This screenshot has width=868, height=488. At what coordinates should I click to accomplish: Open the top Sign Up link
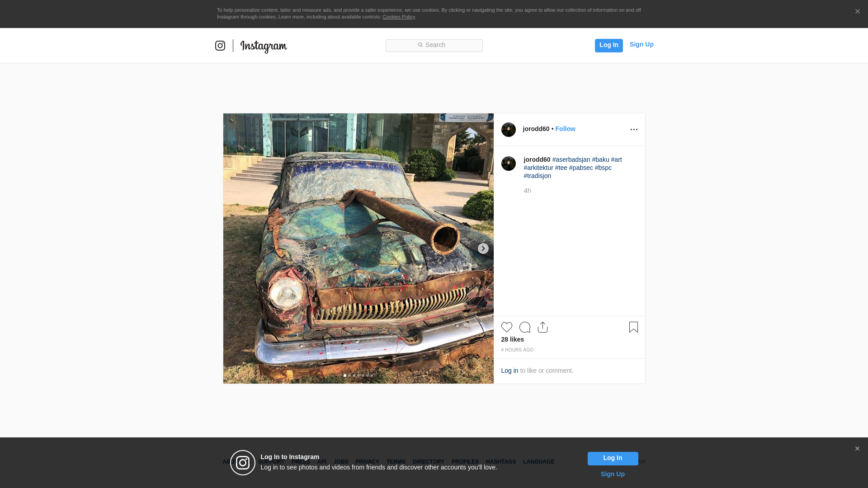(642, 44)
